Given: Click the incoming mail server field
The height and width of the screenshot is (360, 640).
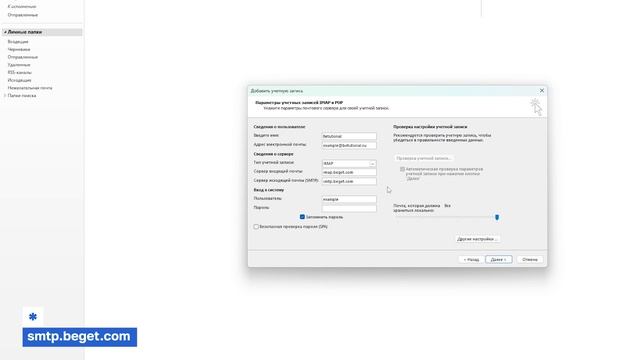Looking at the screenshot, I should [349, 172].
